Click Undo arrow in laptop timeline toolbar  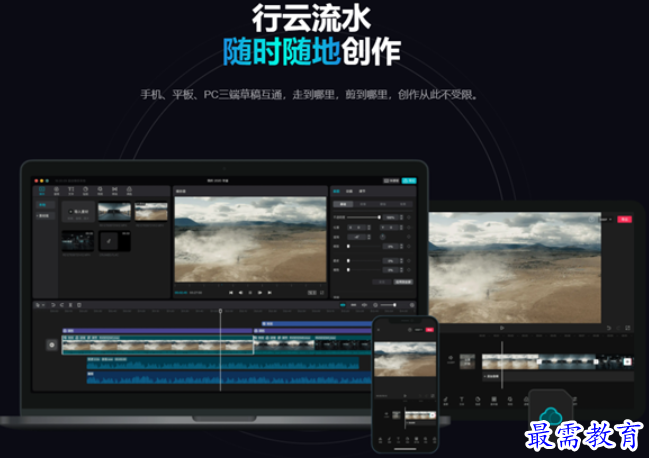[53, 305]
